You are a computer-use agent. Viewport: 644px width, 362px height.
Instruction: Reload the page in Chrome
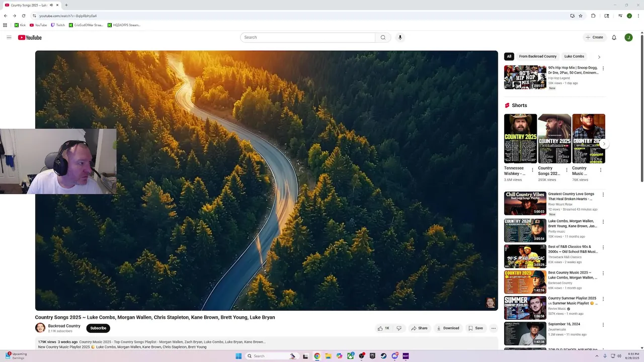pyautogui.click(x=23, y=16)
